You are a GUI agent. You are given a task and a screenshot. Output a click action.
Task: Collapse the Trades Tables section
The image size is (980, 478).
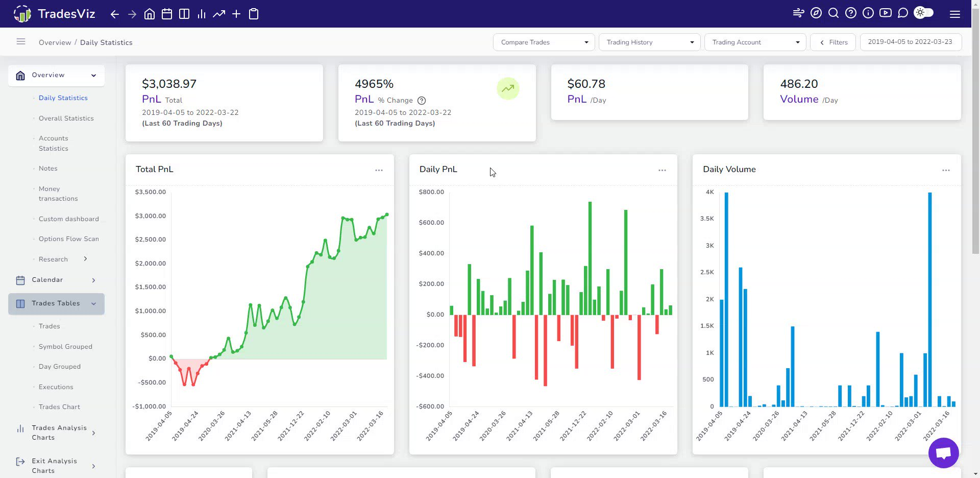pos(56,304)
